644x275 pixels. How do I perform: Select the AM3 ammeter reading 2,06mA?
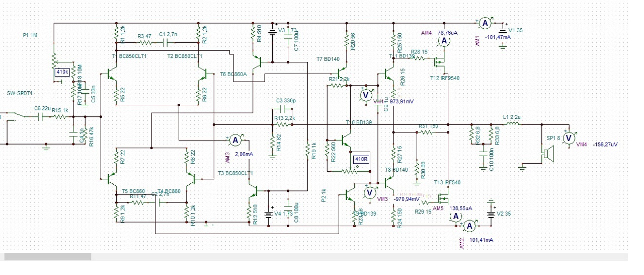point(245,154)
